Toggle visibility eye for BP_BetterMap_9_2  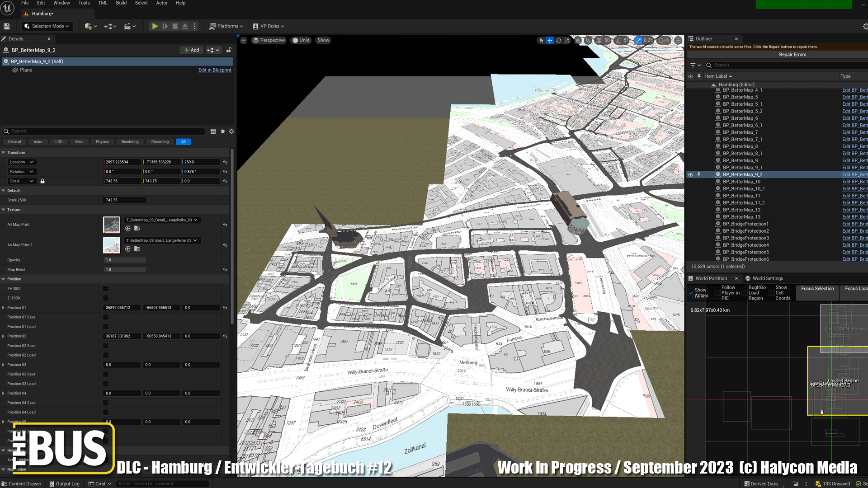(x=690, y=174)
